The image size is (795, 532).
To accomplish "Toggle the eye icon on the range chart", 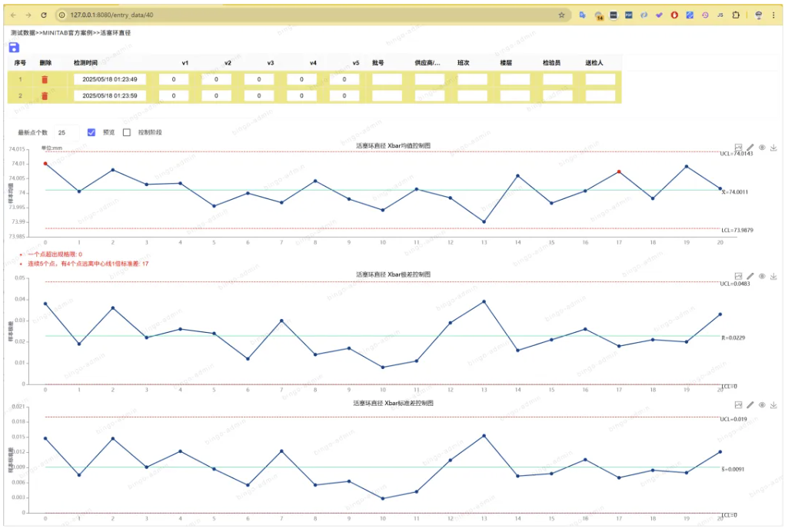I will tap(762, 276).
